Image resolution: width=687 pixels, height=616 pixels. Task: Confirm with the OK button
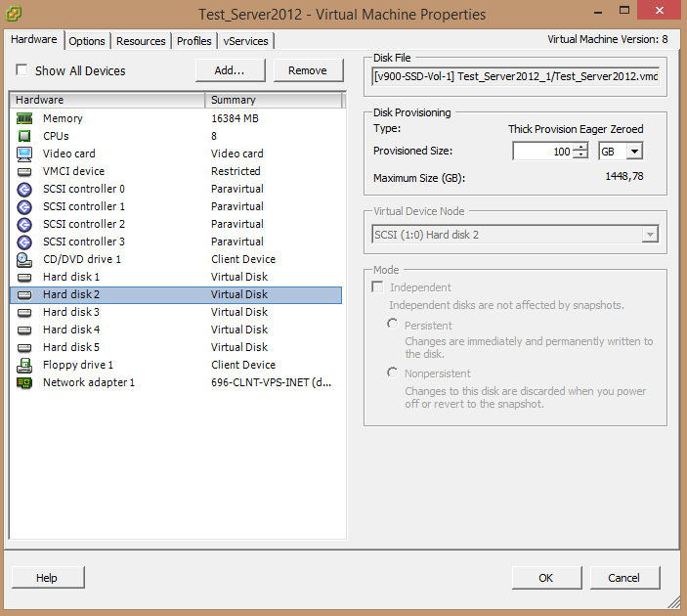(546, 578)
